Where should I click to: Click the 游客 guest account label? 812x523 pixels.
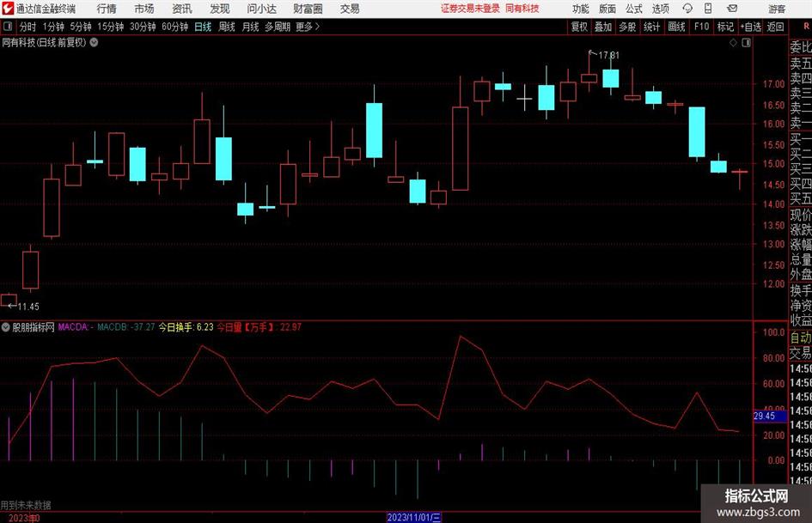(x=777, y=9)
